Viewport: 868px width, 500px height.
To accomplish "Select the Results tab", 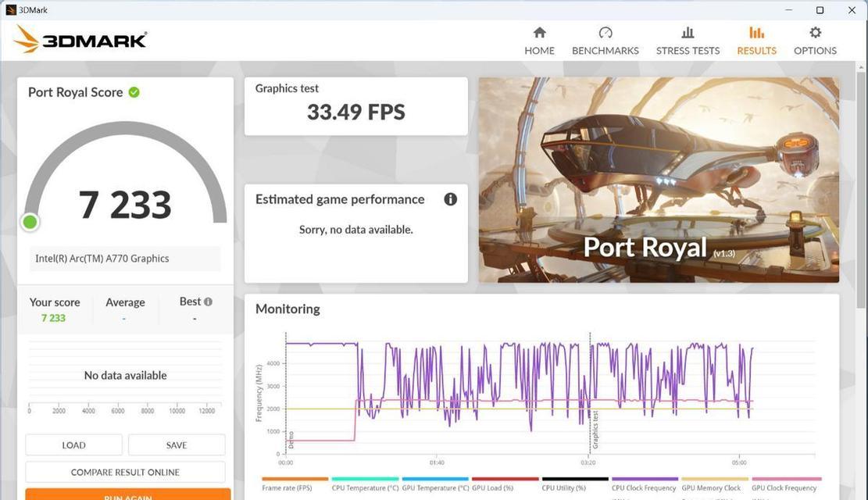I will coord(757,41).
